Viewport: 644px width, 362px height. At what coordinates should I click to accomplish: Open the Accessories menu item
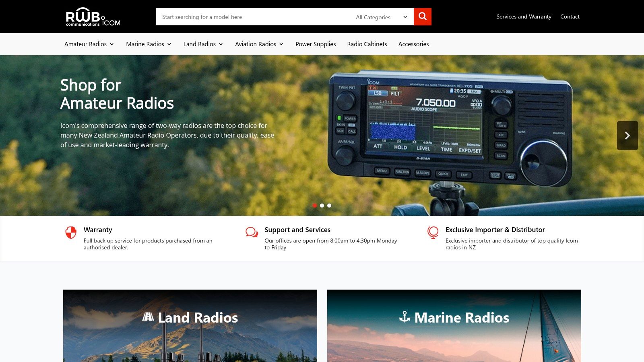tap(413, 44)
